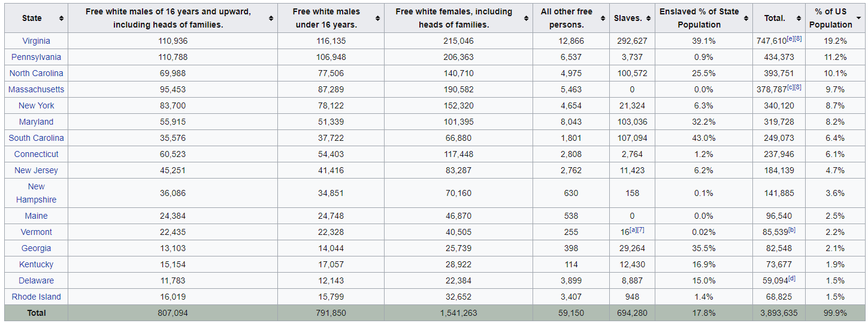
Task: Sort by all other free persons
Action: (603, 19)
